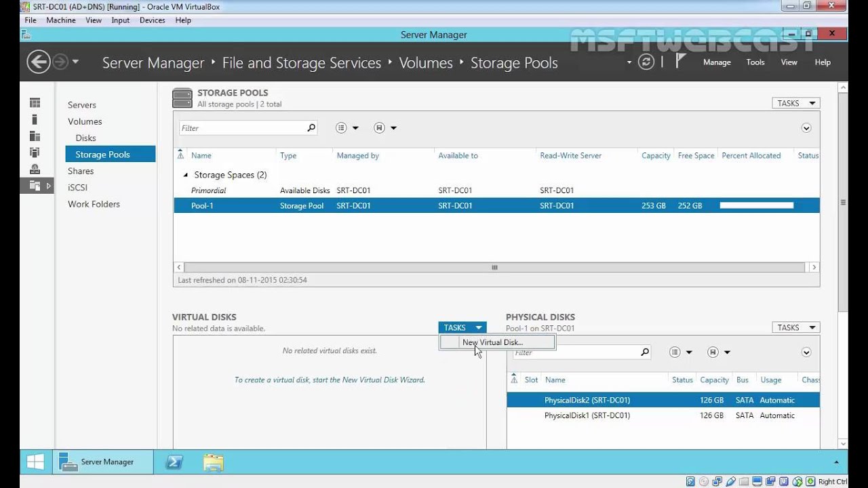The width and height of the screenshot is (868, 488).
Task: Click search icon in storage pools filter
Action: tap(311, 127)
